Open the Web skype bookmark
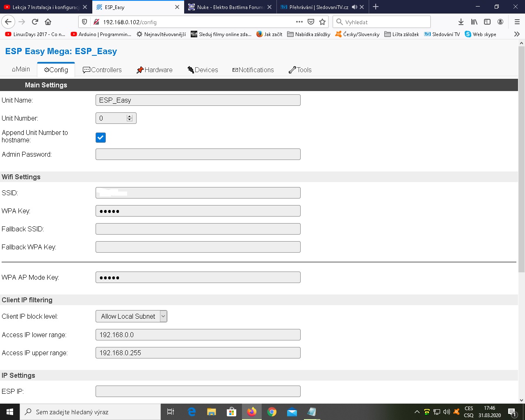The image size is (525, 420). pos(480,34)
